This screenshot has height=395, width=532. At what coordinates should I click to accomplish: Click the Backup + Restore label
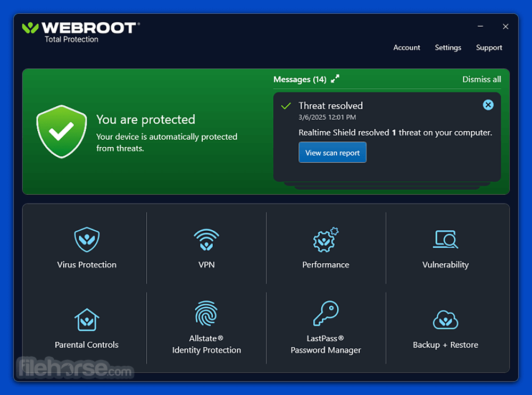[445, 344]
